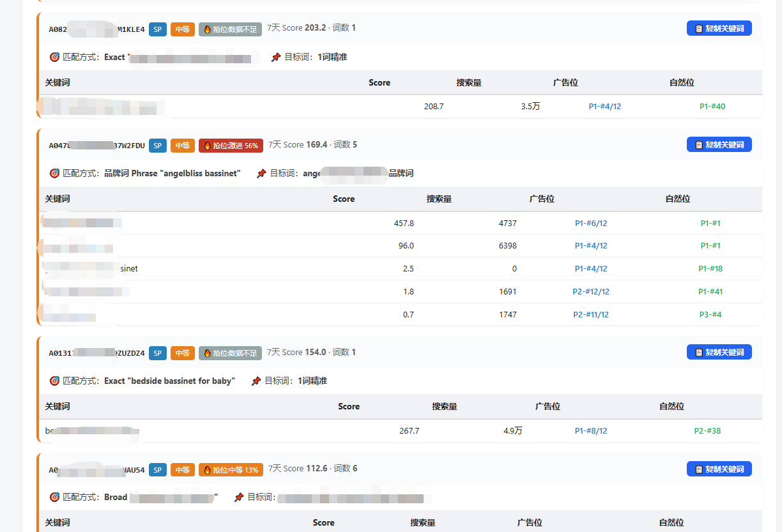The width and height of the screenshot is (782, 532).
Task: Click the pushpin icon in the 37W2FDU card
Action: coord(261,173)
